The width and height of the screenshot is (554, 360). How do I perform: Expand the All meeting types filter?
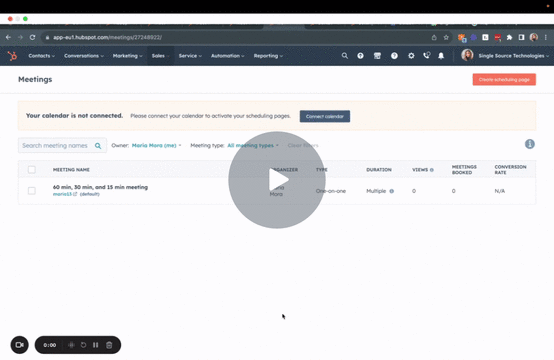point(253,145)
